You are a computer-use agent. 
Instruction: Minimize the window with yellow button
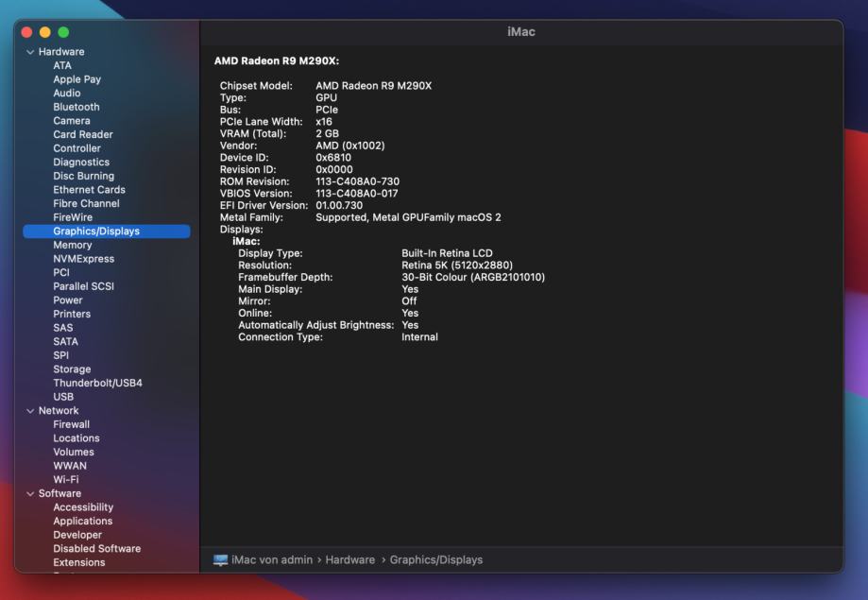(x=45, y=32)
